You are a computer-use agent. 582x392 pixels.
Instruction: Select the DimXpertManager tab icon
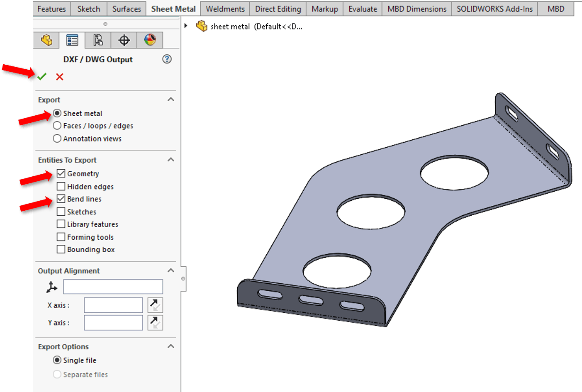tap(124, 40)
